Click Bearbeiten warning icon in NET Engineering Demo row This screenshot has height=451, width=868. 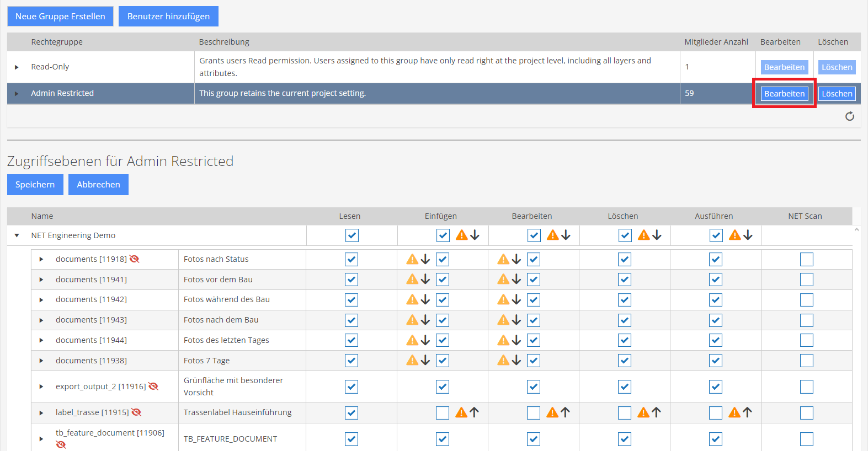(x=553, y=235)
